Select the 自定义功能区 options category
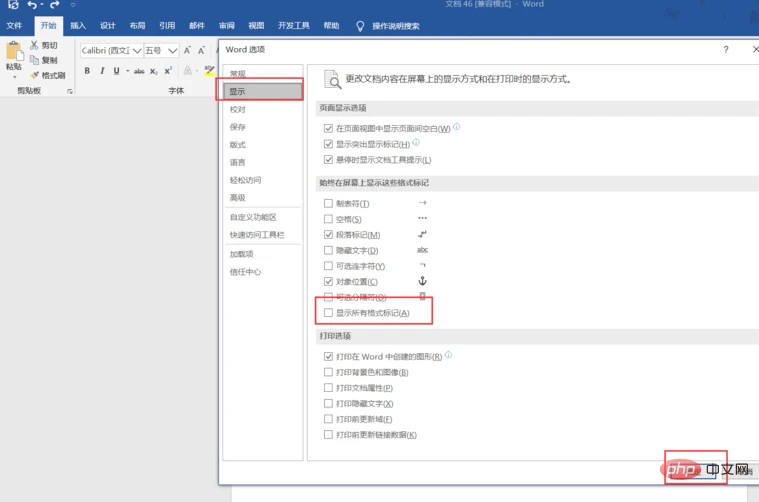This screenshot has width=759, height=502. tap(263, 217)
